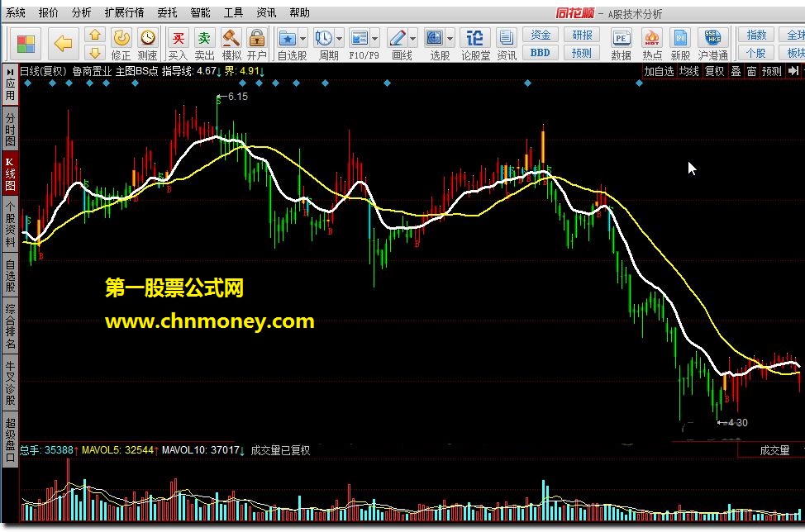Screen dimensions: 805x532
Task: Click the toolbar 预测 button
Action: [582, 53]
